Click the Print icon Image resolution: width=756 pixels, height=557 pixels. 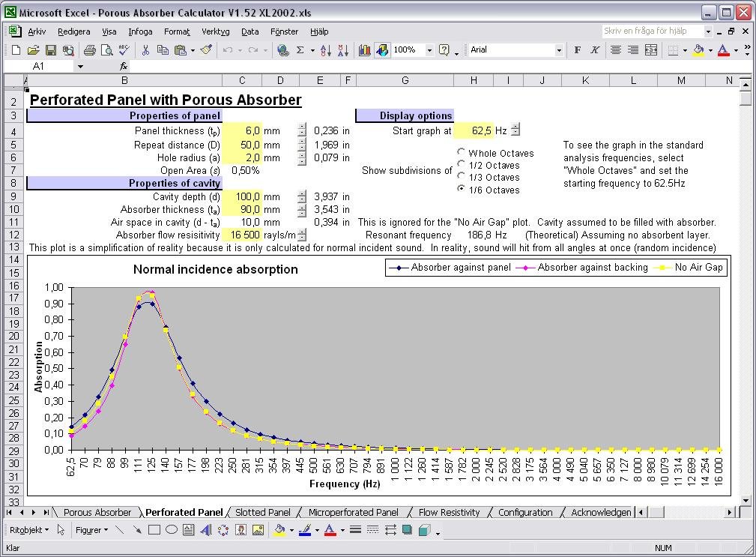(89, 50)
